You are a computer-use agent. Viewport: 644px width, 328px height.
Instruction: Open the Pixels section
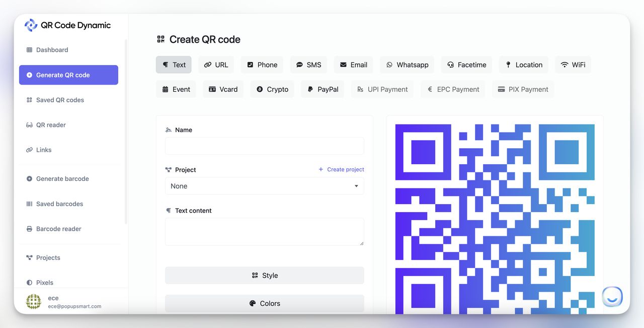click(x=44, y=282)
